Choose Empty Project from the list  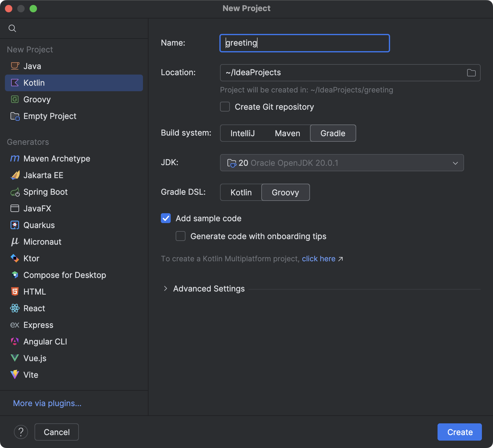coord(50,116)
